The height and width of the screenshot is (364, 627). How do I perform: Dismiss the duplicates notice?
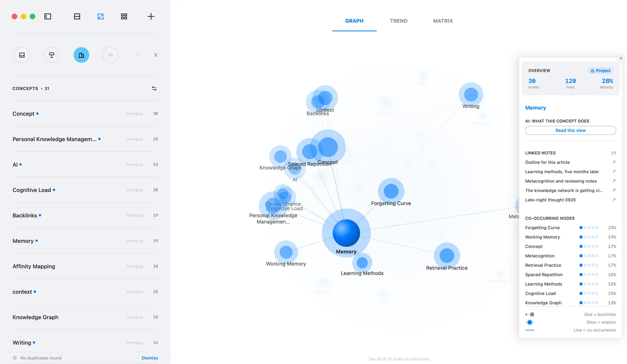tap(150, 358)
